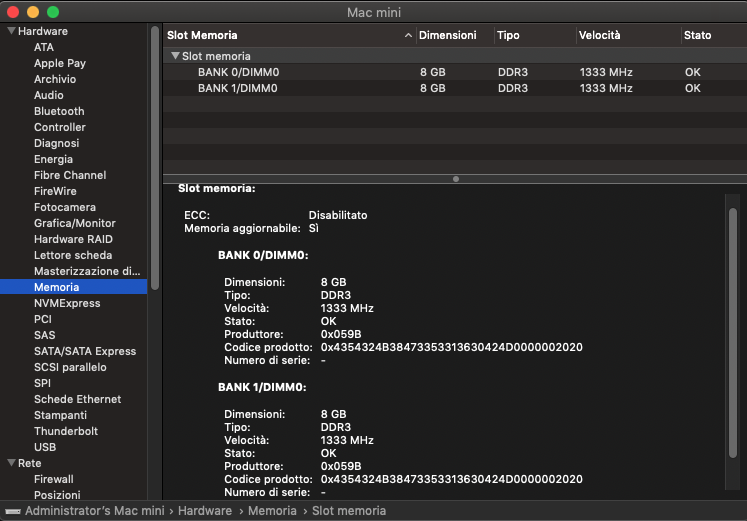Open SATA/SATA Express in the sidebar
The image size is (747, 521).
click(x=85, y=351)
